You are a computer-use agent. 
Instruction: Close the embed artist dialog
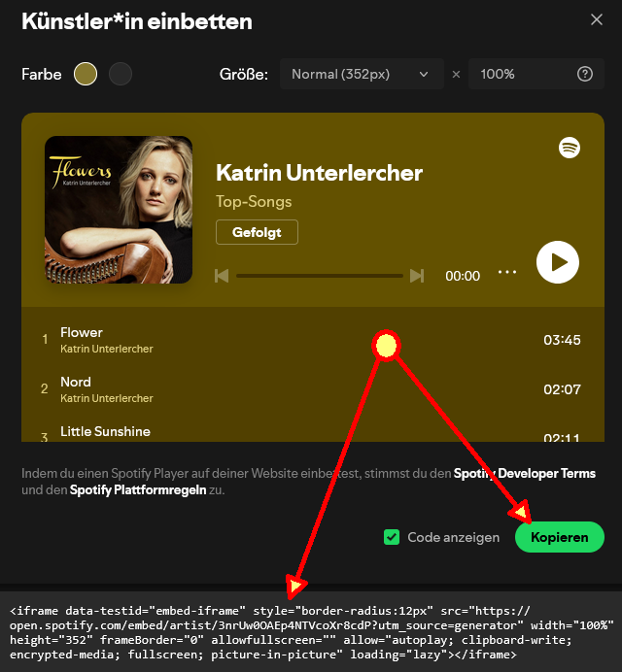coord(597,19)
